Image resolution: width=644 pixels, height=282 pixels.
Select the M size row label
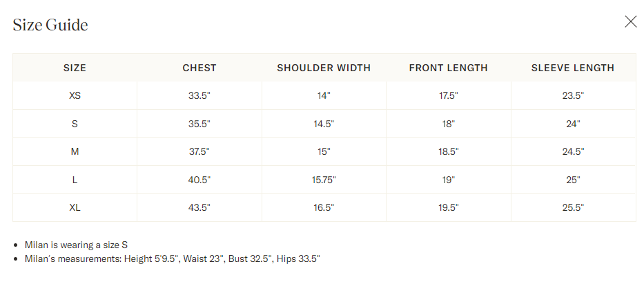(75, 151)
